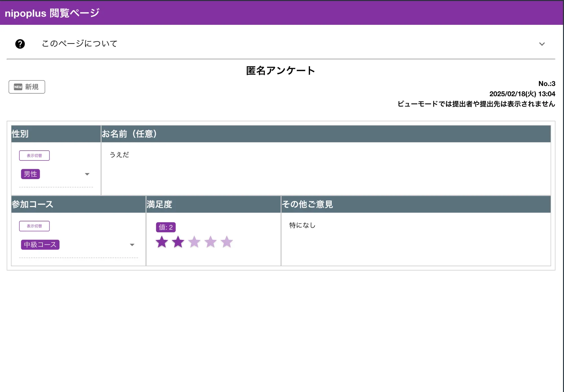Select the second purple star in the rating
The width and height of the screenshot is (564, 392).
178,242
